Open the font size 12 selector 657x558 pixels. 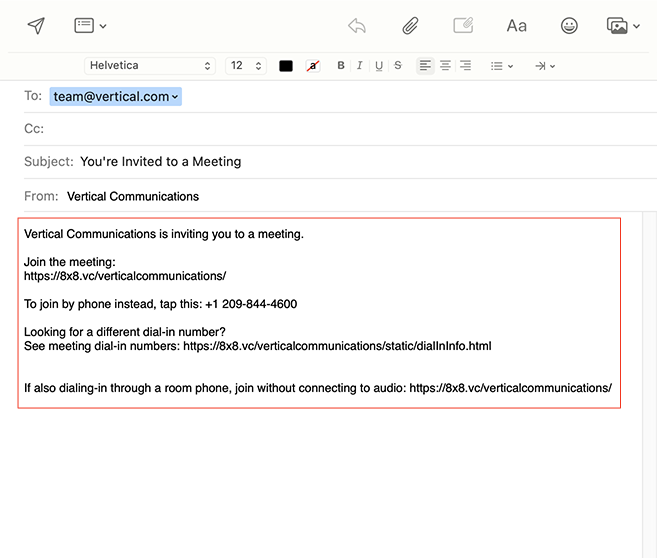(246, 66)
